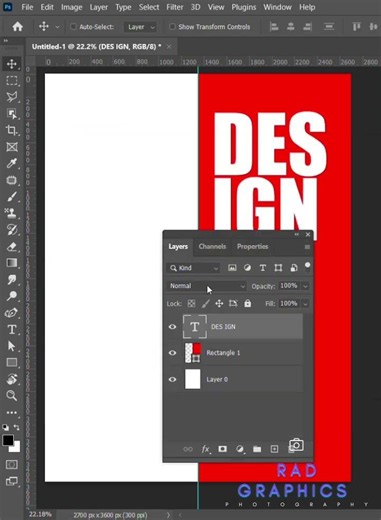Image resolution: width=381 pixels, height=520 pixels.
Task: Filter layers by pixel layers
Action: (x=232, y=268)
